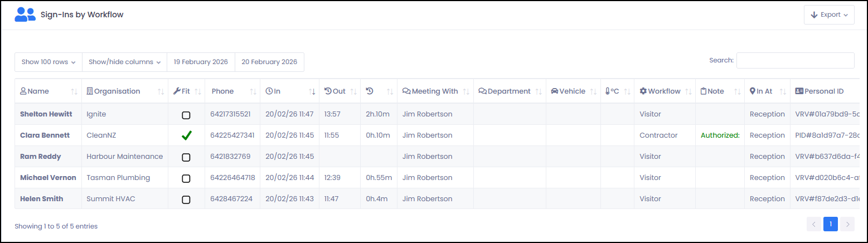Go to page 1 in pagination
This screenshot has height=243, width=868.
(x=830, y=225)
